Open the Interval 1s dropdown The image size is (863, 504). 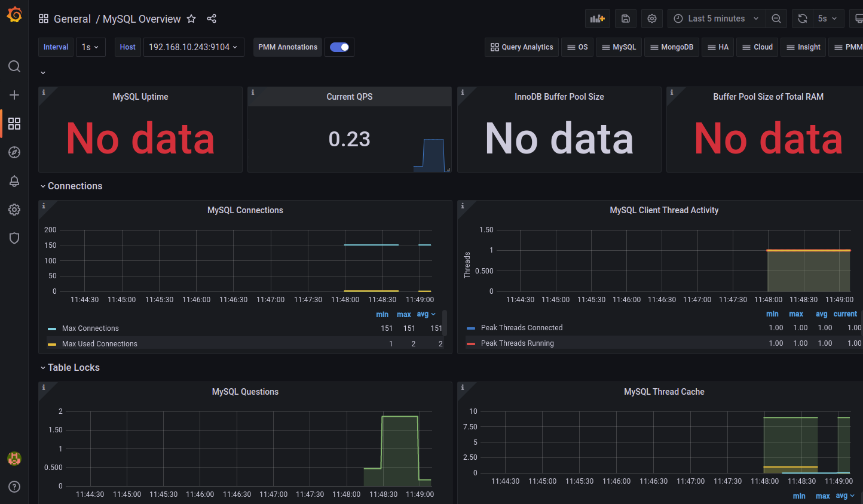click(91, 47)
